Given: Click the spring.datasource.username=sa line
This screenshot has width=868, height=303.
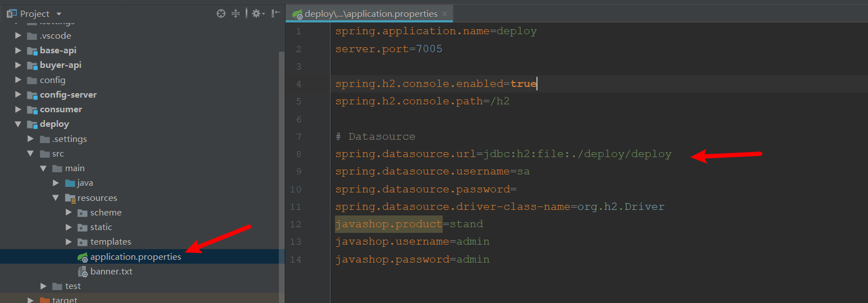Looking at the screenshot, I should coord(433,171).
